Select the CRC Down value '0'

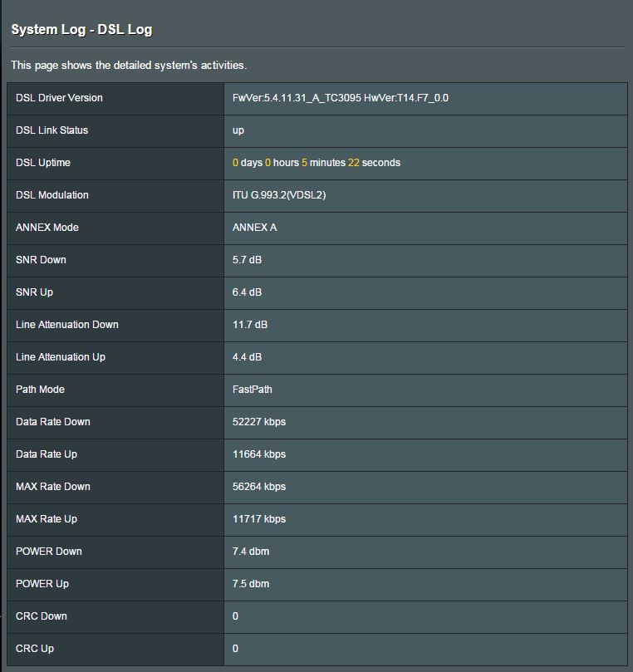click(235, 616)
